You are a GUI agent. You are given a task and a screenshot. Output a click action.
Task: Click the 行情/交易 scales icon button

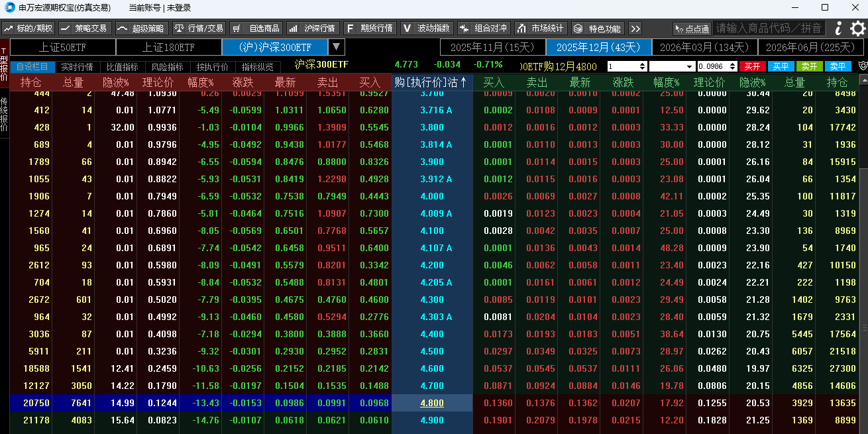click(199, 28)
